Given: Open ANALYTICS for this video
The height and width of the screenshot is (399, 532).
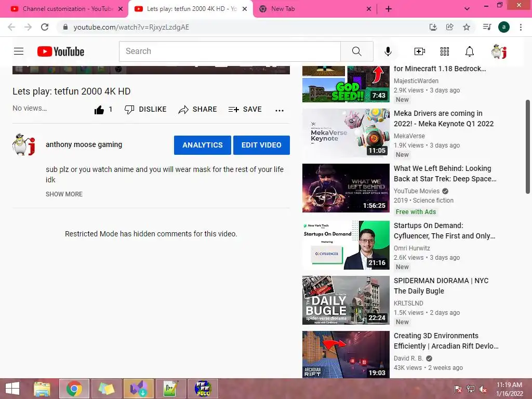Looking at the screenshot, I should tap(203, 145).
